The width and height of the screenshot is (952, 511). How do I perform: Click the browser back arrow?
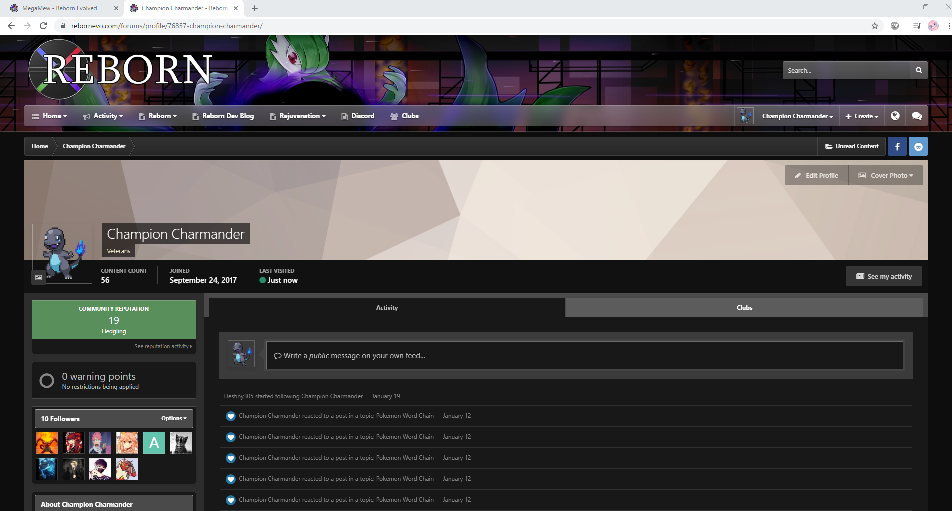point(11,25)
